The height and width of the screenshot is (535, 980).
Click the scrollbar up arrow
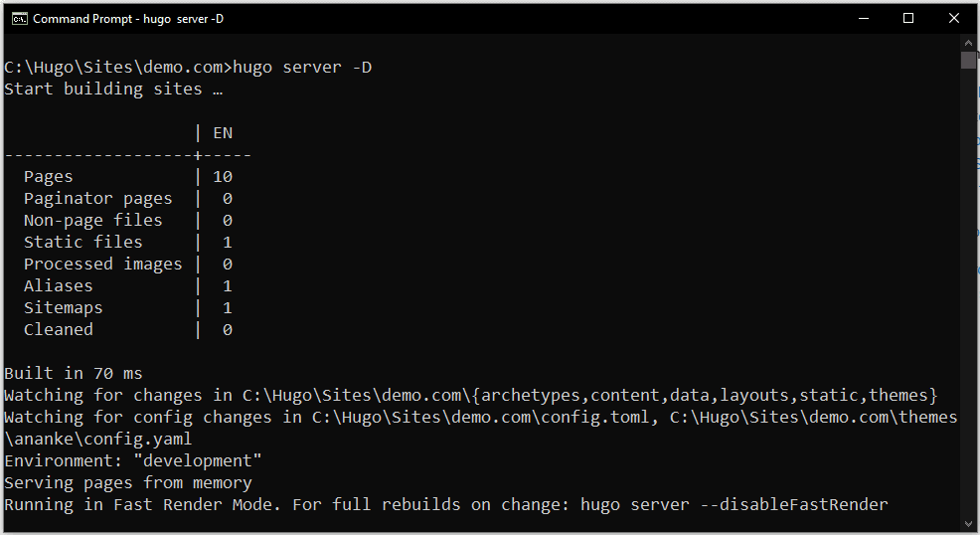pyautogui.click(x=968, y=45)
